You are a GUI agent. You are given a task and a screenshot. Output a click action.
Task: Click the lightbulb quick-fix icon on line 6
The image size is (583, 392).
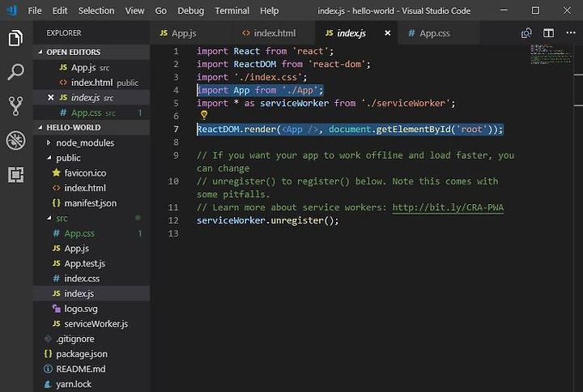coord(204,115)
